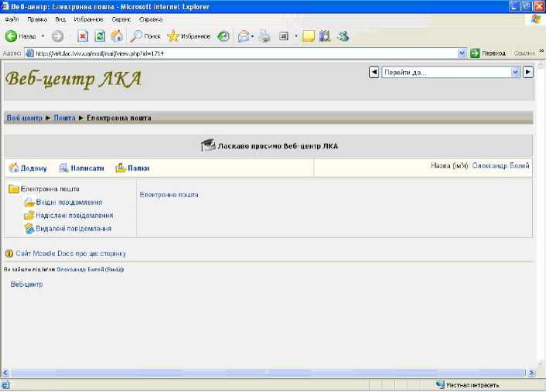Expand the address bar URL dropdown
Image resolution: width=546 pixels, height=392 pixels.
[462, 53]
